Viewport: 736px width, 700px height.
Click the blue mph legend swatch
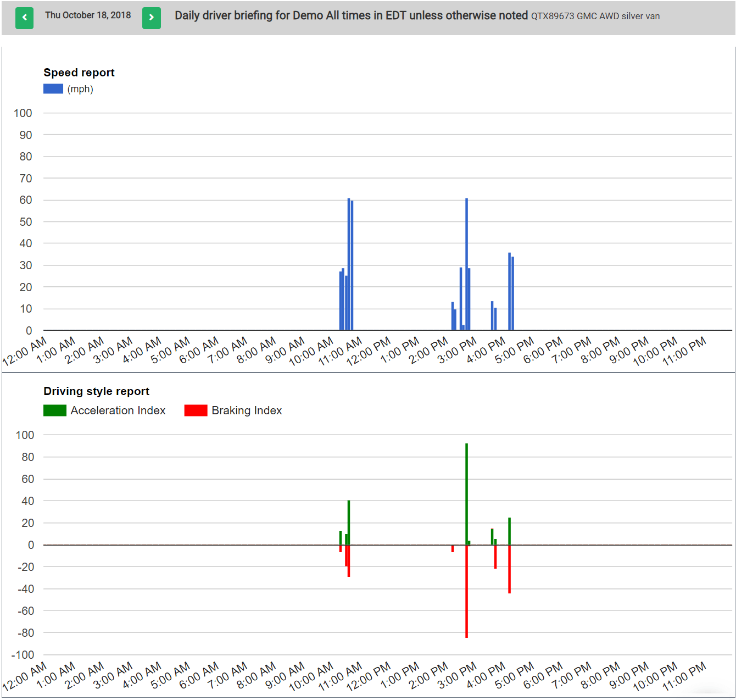pyautogui.click(x=53, y=89)
